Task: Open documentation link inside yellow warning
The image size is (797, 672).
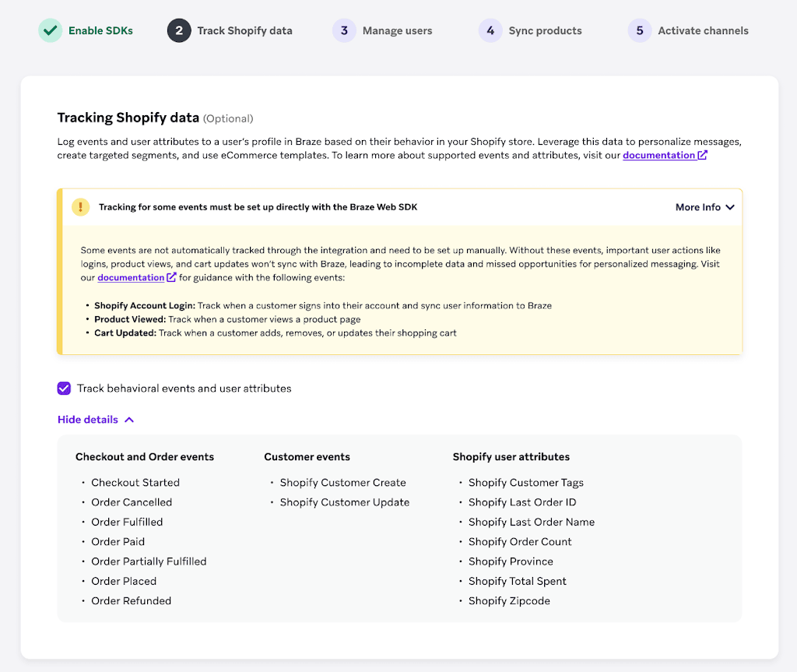Action: pyautogui.click(x=131, y=277)
